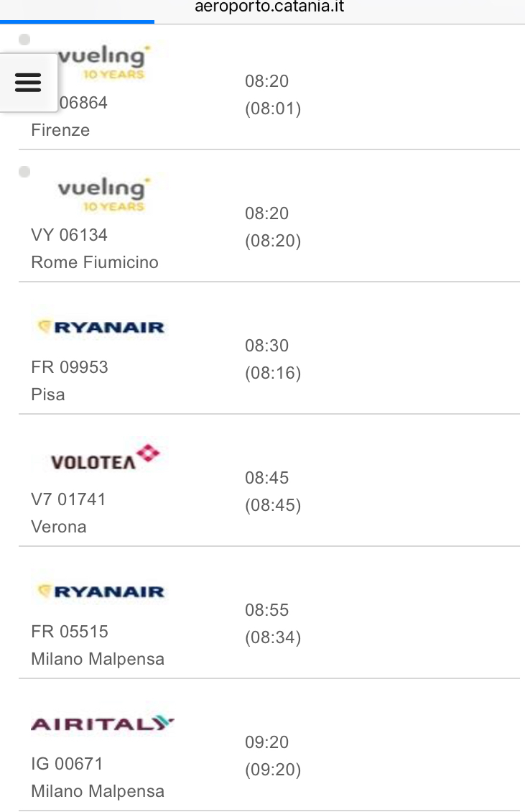Click the 08:55 scheduled time
Image resolution: width=525 pixels, height=812 pixels.
click(266, 610)
